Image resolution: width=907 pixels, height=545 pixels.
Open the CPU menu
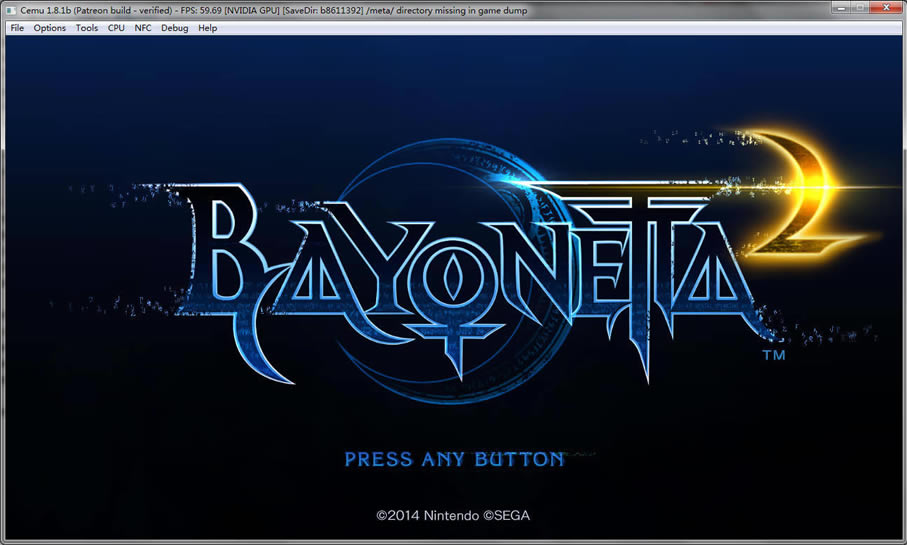[116, 28]
